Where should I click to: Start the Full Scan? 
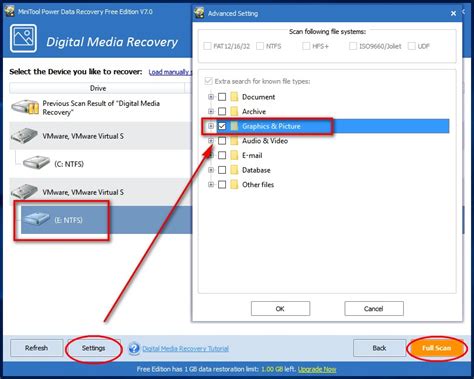click(x=436, y=348)
